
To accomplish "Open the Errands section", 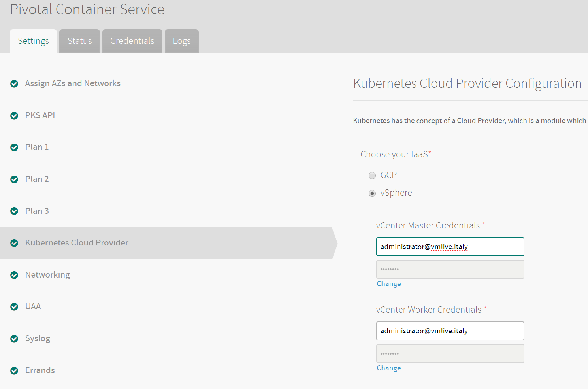I will point(40,370).
